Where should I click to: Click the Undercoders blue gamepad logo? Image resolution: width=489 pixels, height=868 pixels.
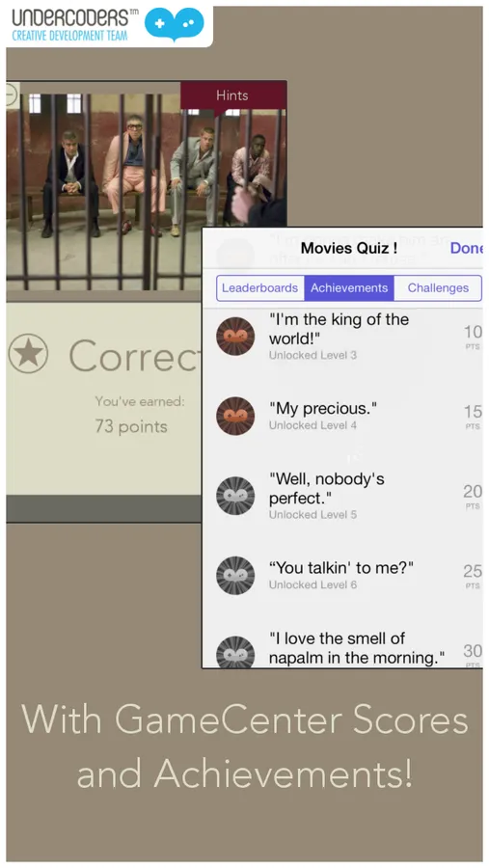tap(175, 24)
